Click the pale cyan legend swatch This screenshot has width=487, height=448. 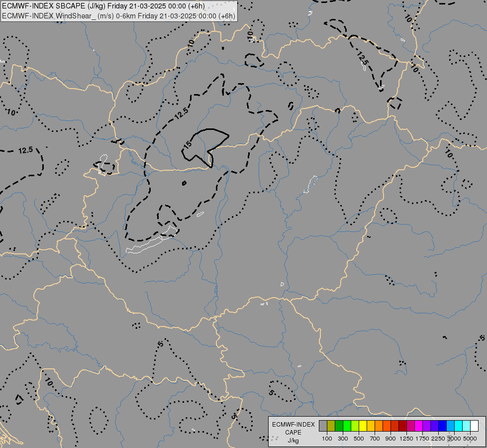(x=467, y=426)
